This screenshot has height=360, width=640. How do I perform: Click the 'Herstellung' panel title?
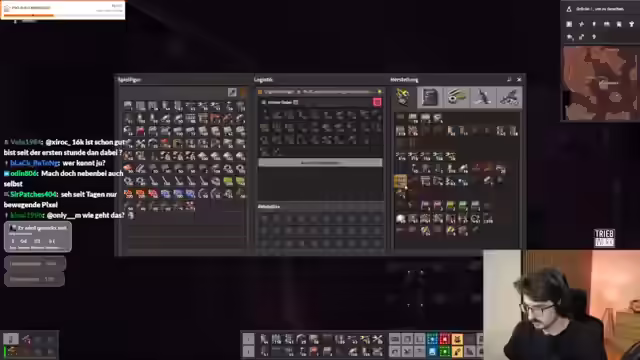[404, 80]
